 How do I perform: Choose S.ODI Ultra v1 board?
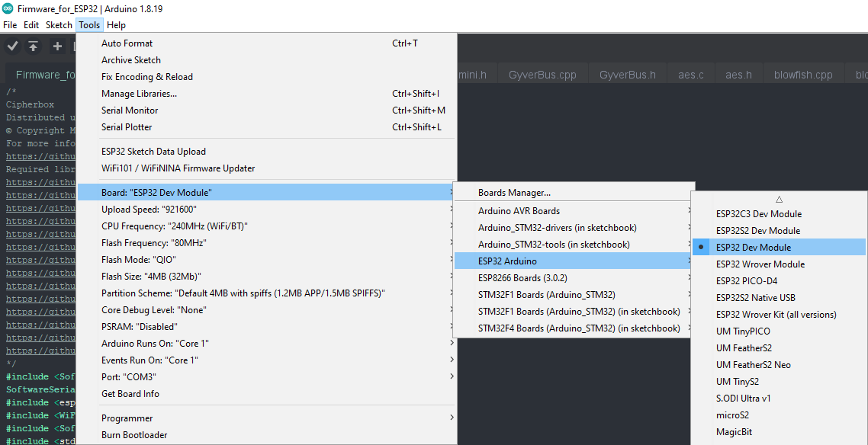coord(779,398)
